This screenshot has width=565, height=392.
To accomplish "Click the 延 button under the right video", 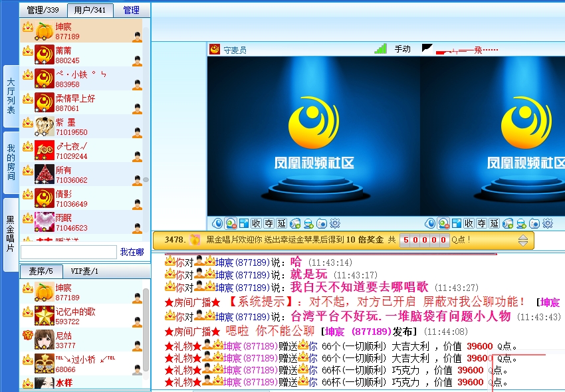I will (494, 223).
